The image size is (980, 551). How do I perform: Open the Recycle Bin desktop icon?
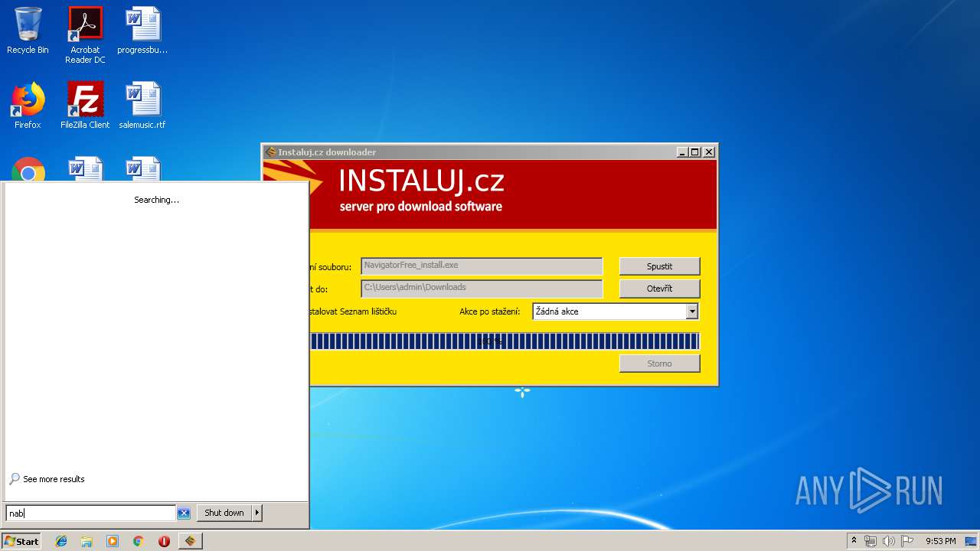[x=28, y=31]
